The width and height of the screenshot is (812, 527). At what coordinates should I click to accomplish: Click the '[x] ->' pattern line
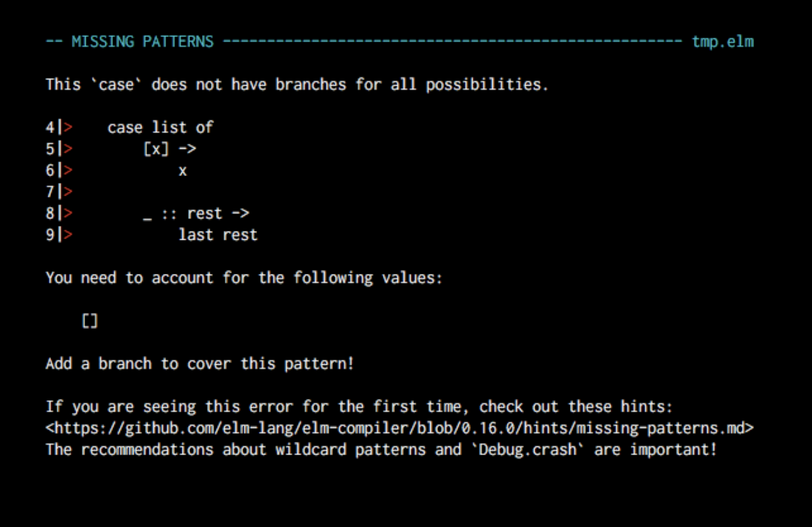pyautogui.click(x=169, y=149)
